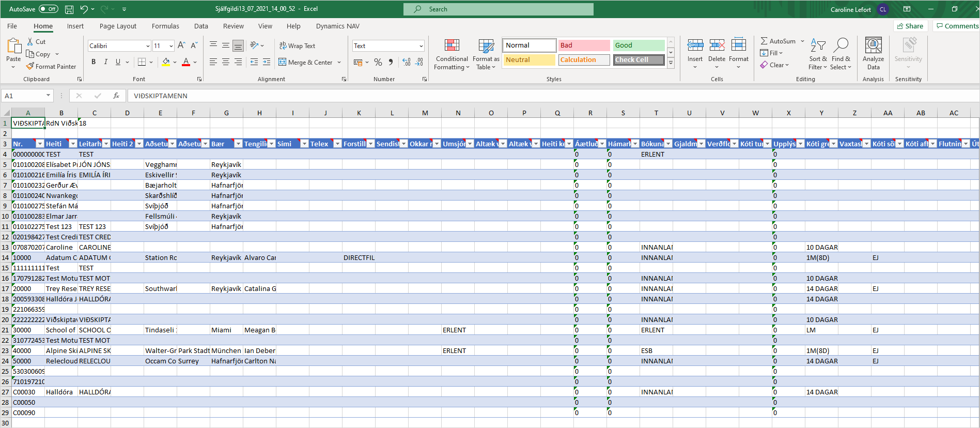
Task: Toggle Wrap Text on
Action: tap(297, 46)
